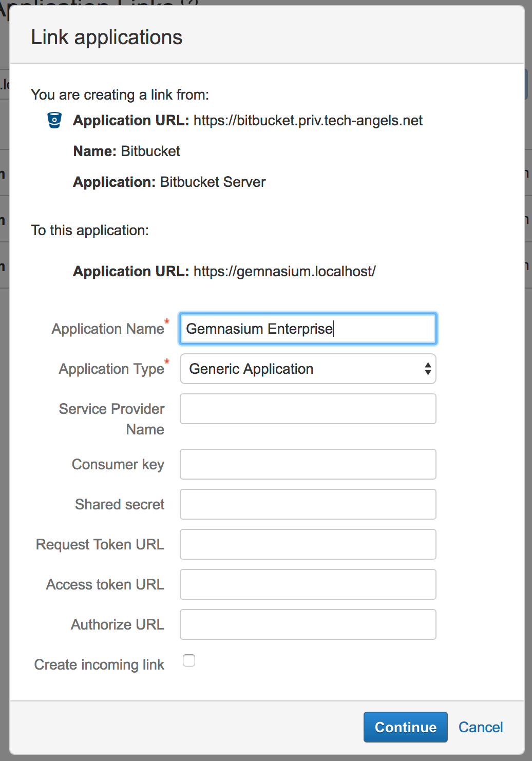Click the Access token URL field

308,584
